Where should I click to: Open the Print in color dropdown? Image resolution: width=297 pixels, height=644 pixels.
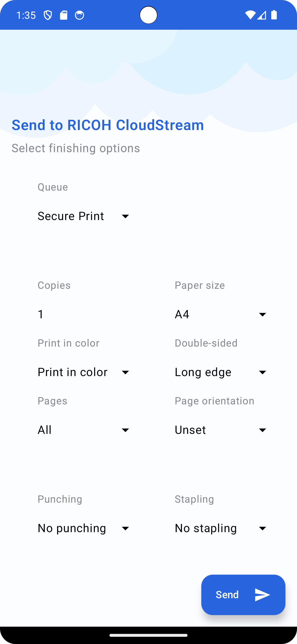[84, 372]
